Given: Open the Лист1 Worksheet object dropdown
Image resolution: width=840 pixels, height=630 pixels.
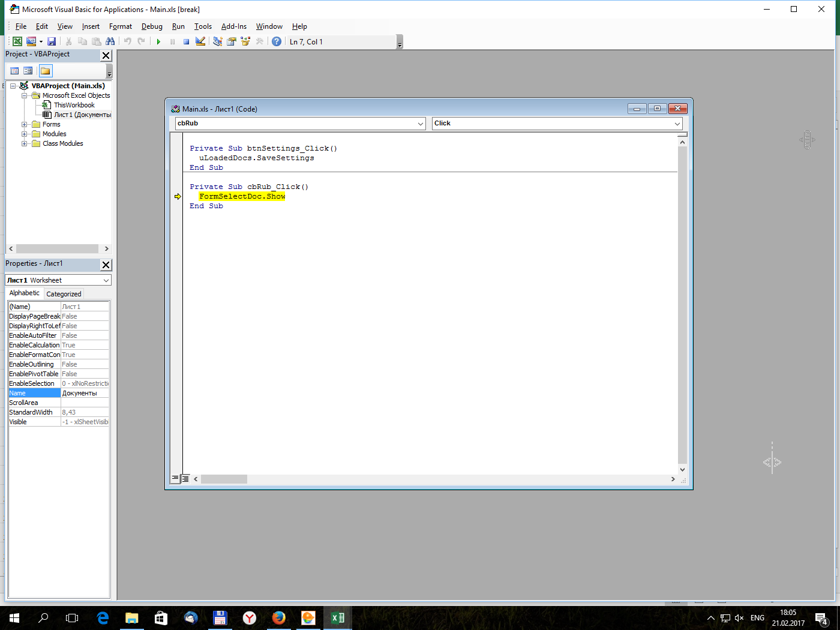Looking at the screenshot, I should [106, 280].
